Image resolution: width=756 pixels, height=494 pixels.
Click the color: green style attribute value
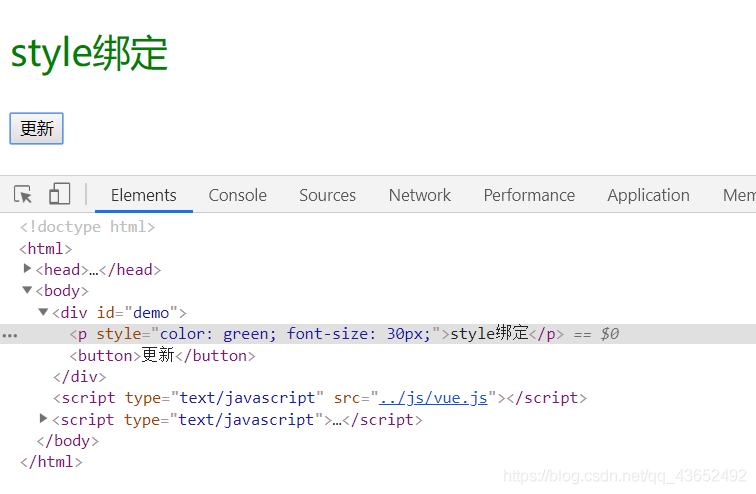click(218, 334)
